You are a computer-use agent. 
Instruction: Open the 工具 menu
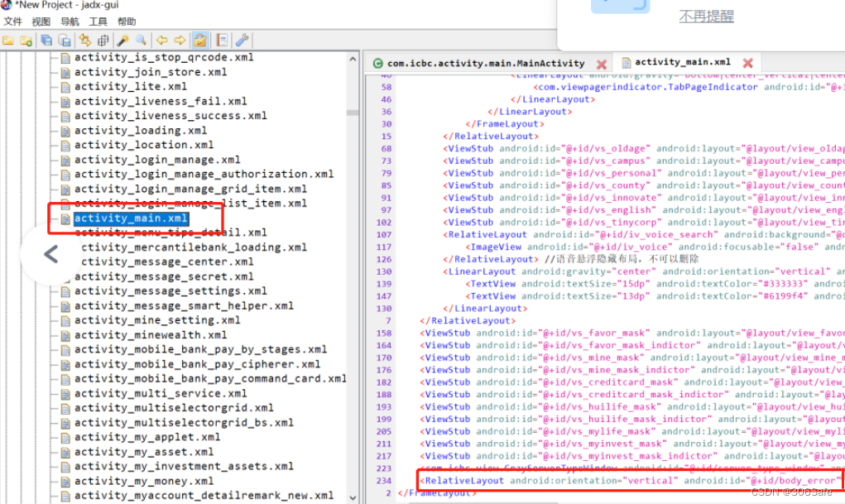[x=98, y=22]
